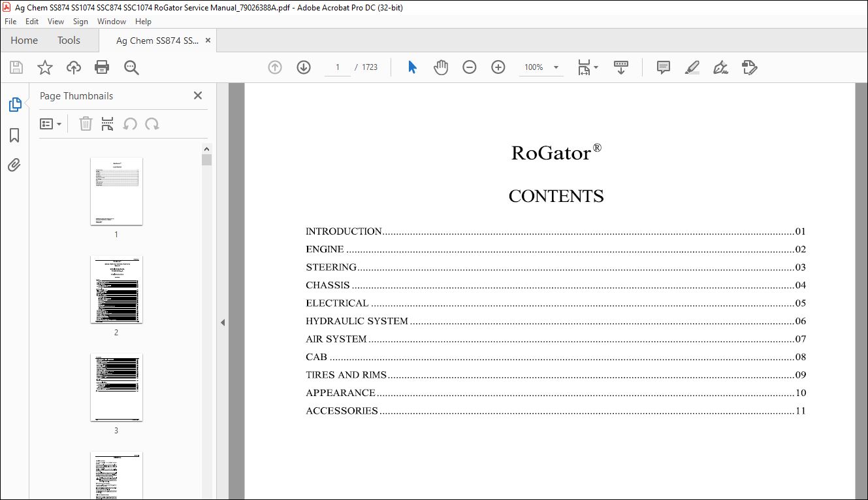The height and width of the screenshot is (500, 868).
Task: Zoom out with the minus icon
Action: (x=470, y=67)
